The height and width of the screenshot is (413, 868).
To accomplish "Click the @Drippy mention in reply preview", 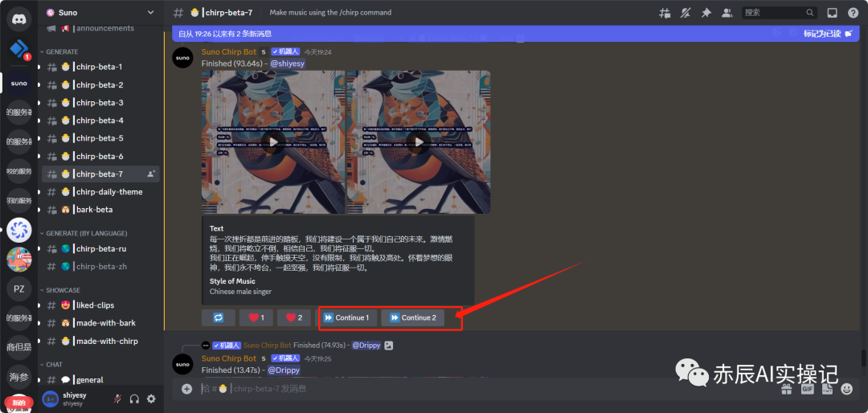I will point(366,345).
